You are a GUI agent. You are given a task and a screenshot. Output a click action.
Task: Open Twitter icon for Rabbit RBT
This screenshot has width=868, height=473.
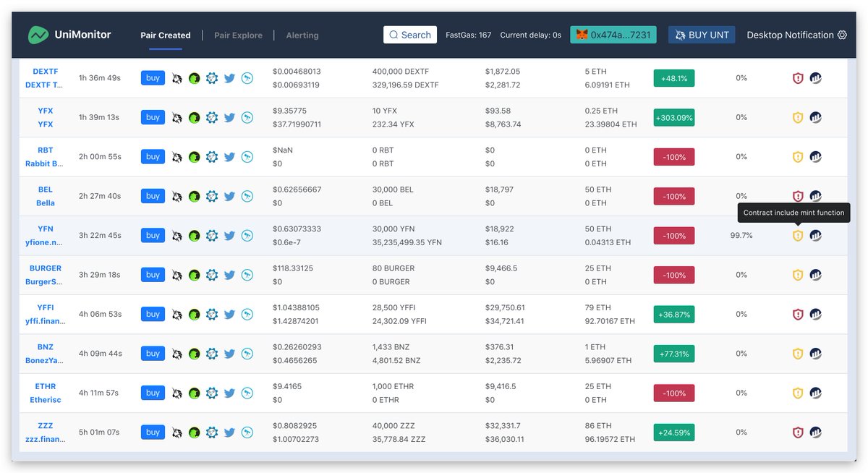(229, 157)
